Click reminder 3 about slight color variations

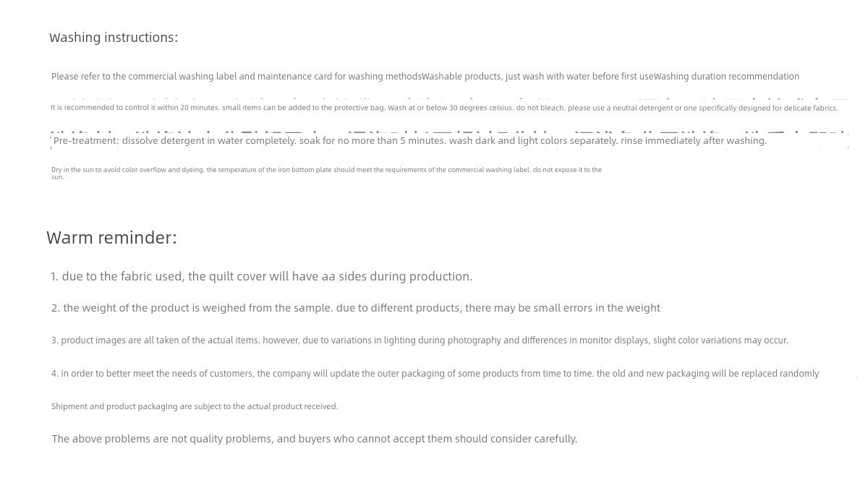coord(420,340)
